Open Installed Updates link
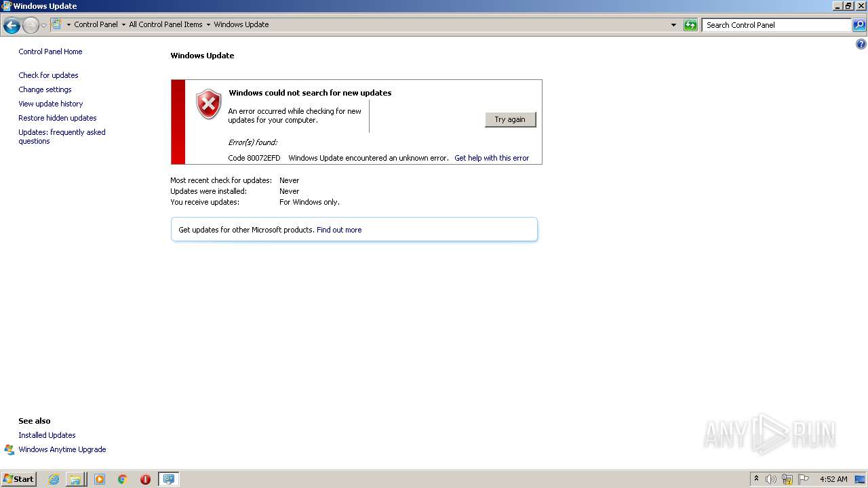 [x=47, y=435]
